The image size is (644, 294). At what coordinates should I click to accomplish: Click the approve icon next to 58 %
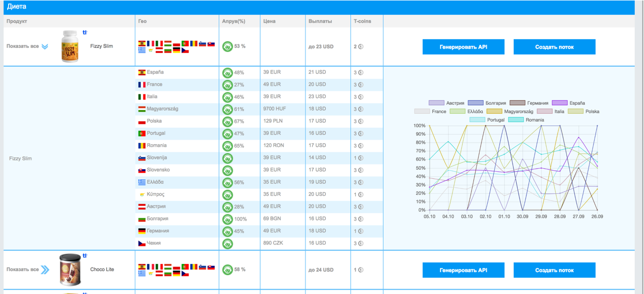pyautogui.click(x=228, y=270)
